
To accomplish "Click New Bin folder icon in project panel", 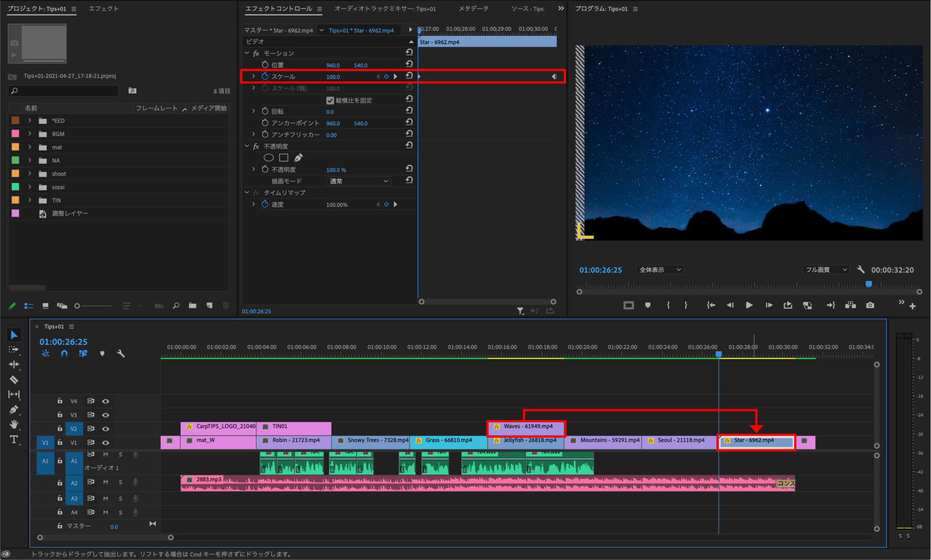I will [x=192, y=305].
